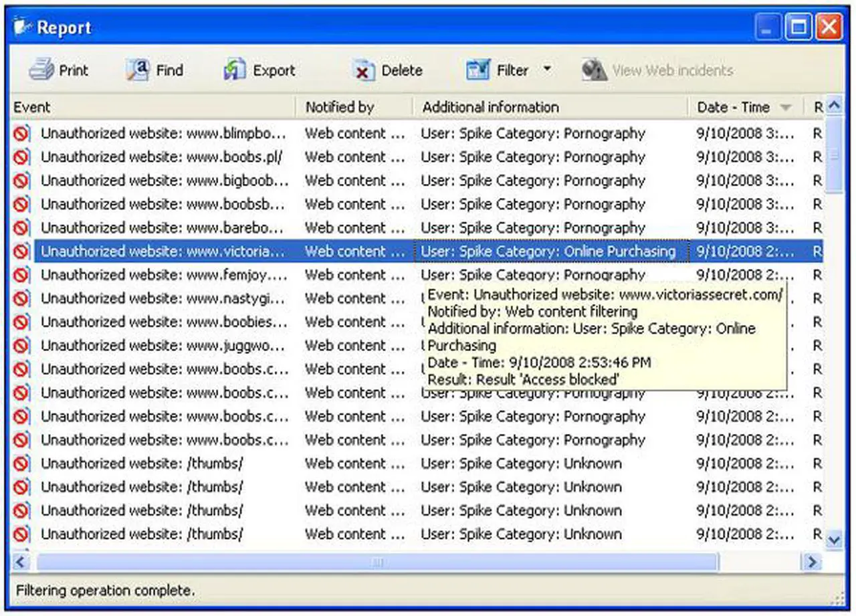This screenshot has width=856, height=616.
Task: Click the horizontal scrollbar right arrow
Action: pyautogui.click(x=812, y=562)
